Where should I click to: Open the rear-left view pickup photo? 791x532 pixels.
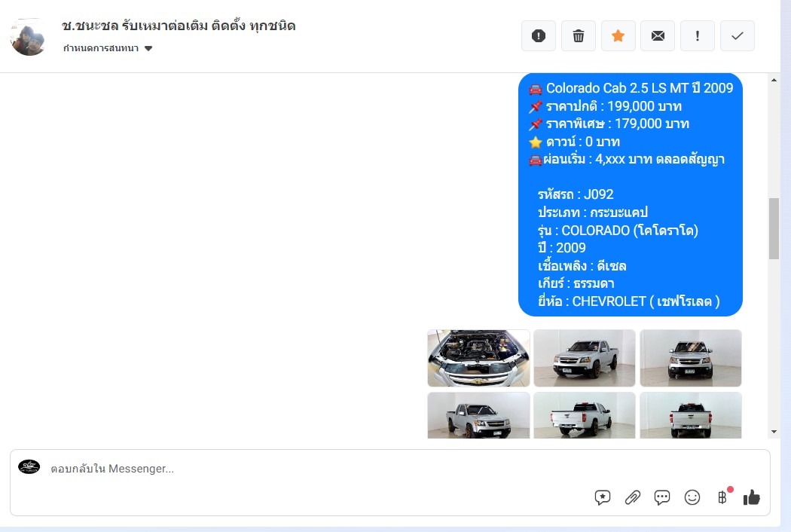point(584,415)
